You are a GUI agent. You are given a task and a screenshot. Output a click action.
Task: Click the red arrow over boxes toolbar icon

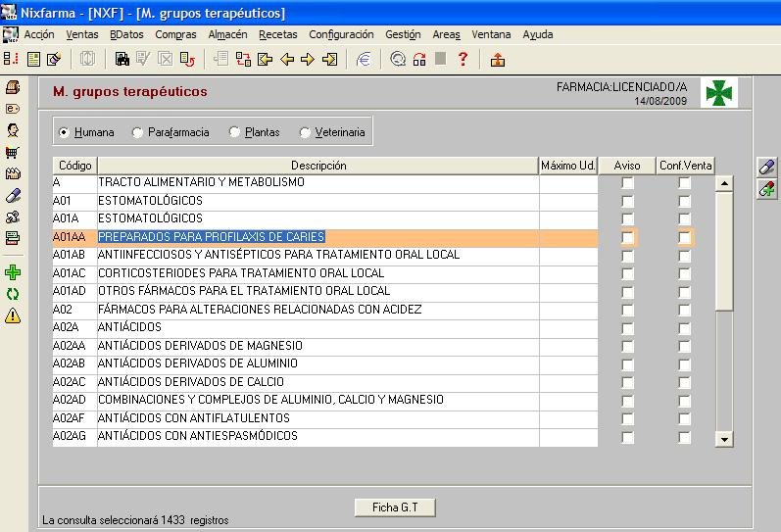pyautogui.click(x=419, y=60)
